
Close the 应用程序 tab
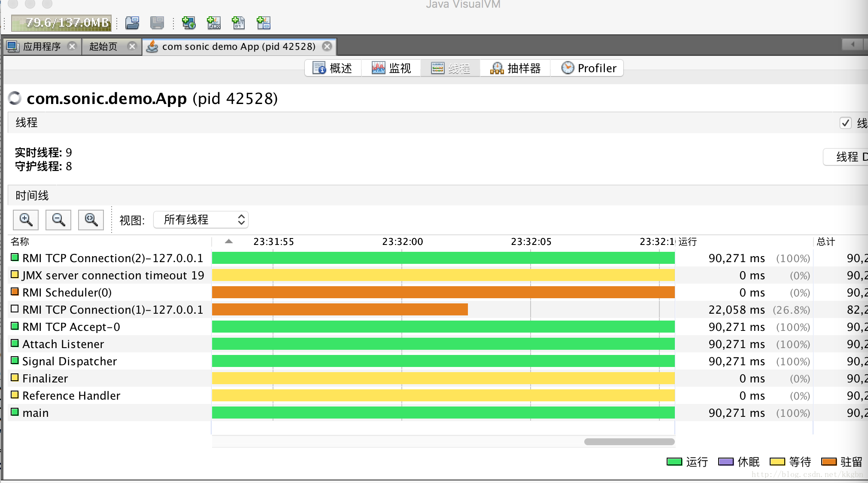coord(72,46)
